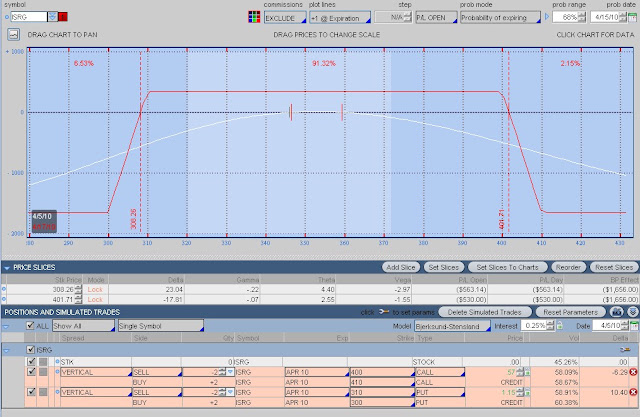
Task: Open the Date calendar icon in the positions panel
Action: 634,326
